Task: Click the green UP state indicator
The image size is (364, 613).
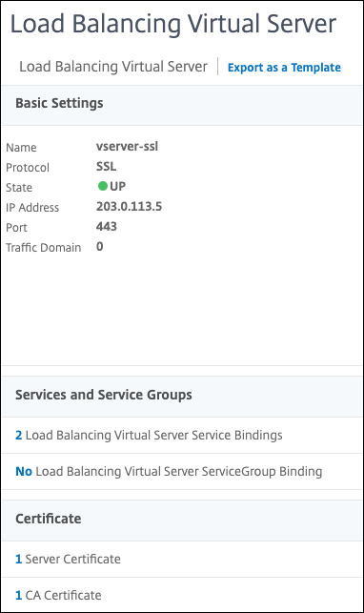Action: [x=103, y=186]
